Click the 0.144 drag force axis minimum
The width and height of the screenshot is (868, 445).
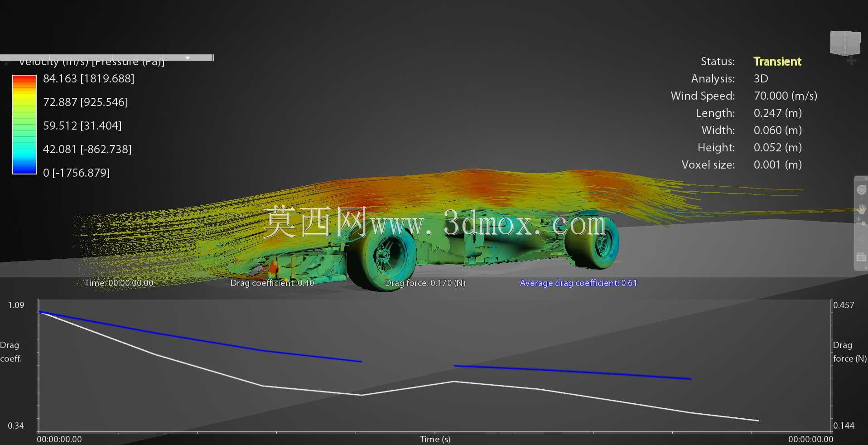click(x=844, y=426)
